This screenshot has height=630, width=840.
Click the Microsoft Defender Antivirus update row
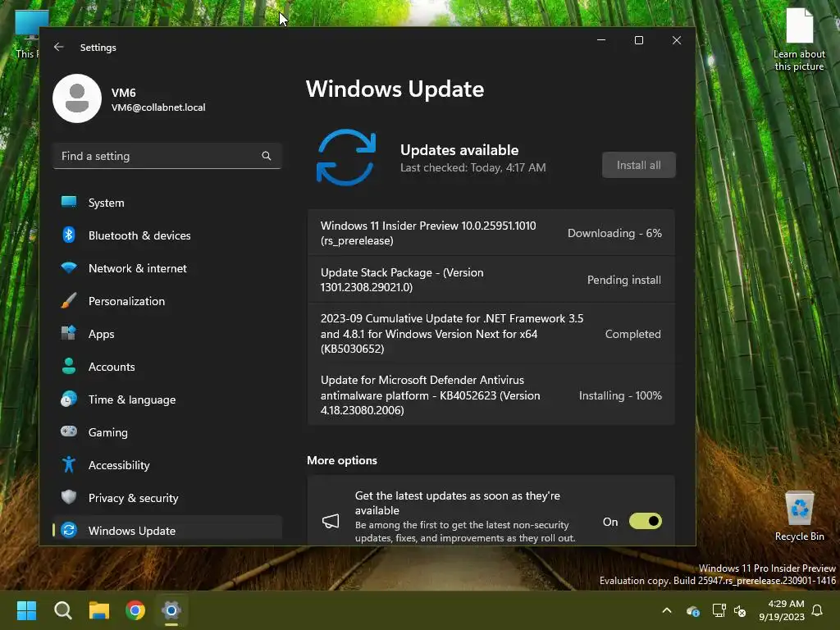tap(491, 395)
